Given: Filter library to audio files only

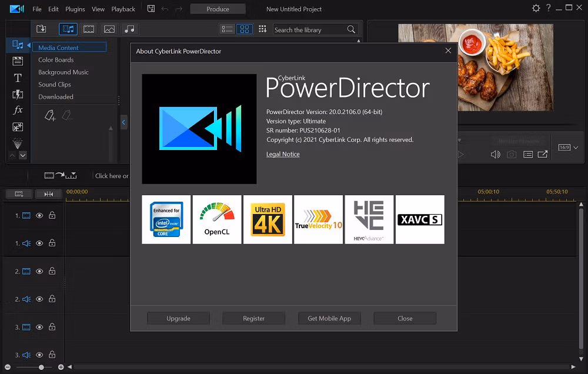Looking at the screenshot, I should 129,29.
